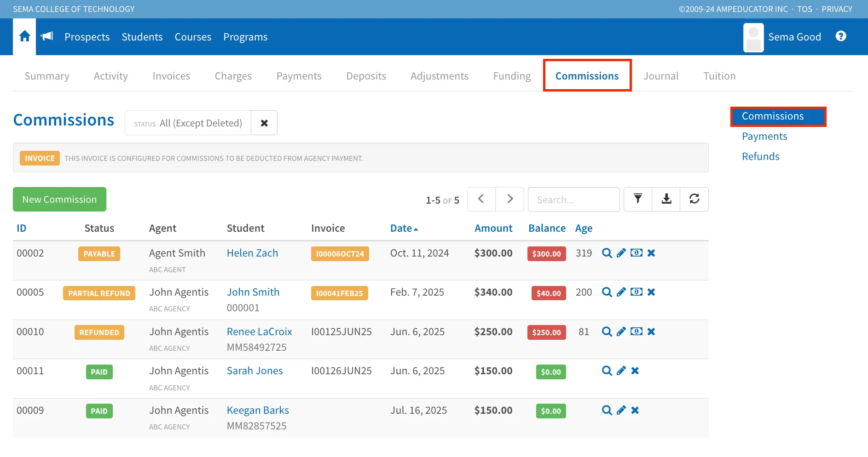Focus the Search input field
Screen dimensions: 868x457
click(x=573, y=200)
